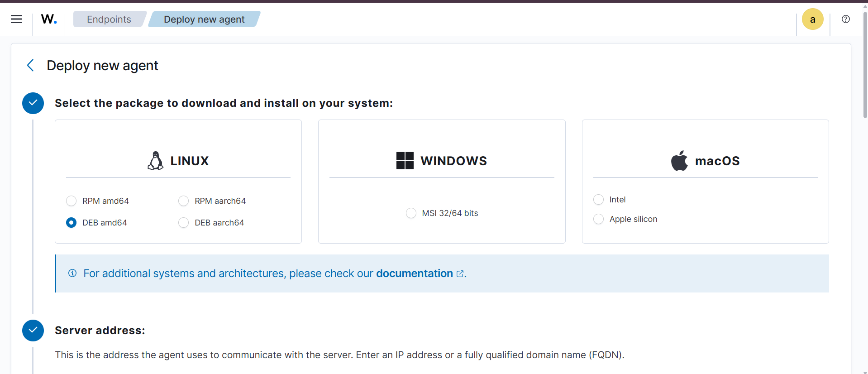Click the Wazuh W. logo
Screen dimensions: 868x374
[49, 19]
